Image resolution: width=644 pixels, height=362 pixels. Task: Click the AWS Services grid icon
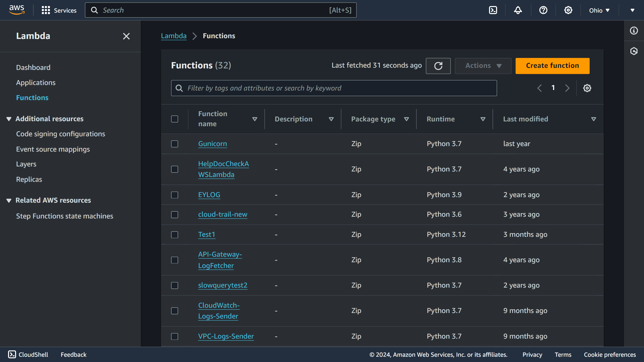46,10
